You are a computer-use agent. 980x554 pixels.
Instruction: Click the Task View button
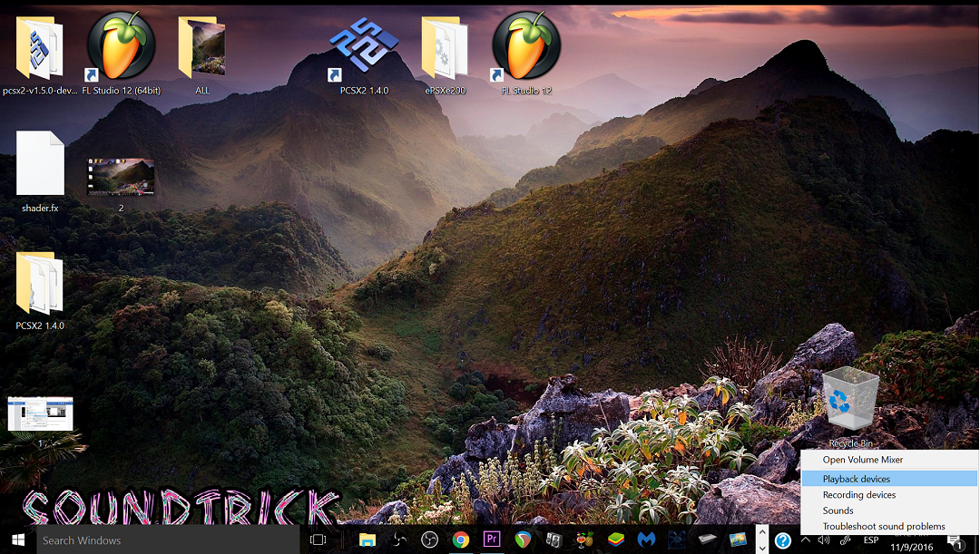coord(318,540)
